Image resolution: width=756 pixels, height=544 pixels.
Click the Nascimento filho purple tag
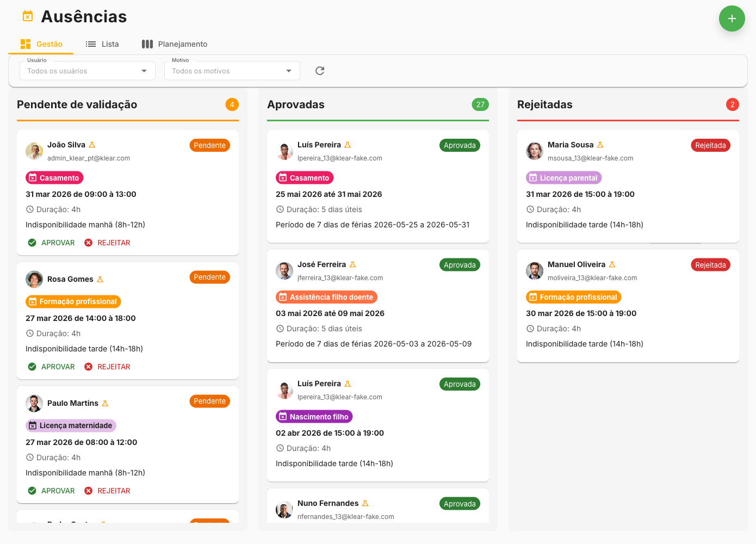314,417
